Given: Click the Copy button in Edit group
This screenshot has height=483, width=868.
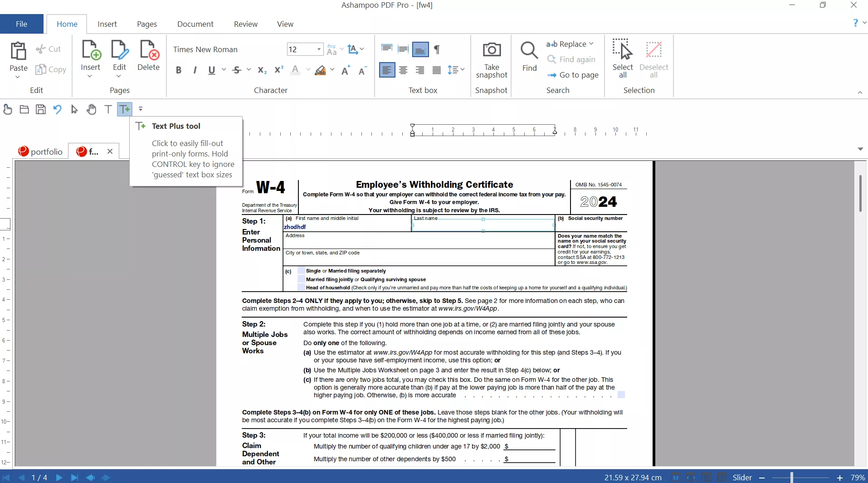Looking at the screenshot, I should 50,69.
